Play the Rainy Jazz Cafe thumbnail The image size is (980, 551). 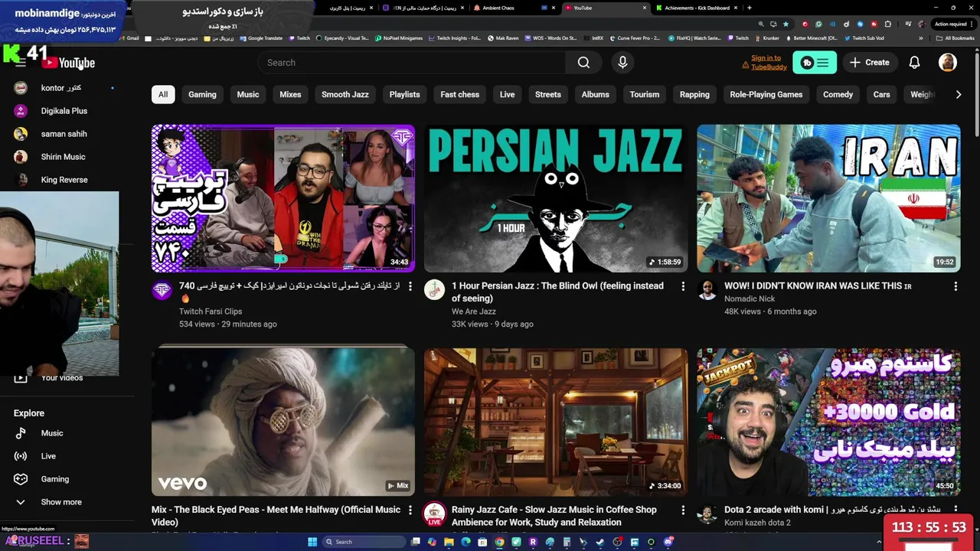tap(556, 422)
